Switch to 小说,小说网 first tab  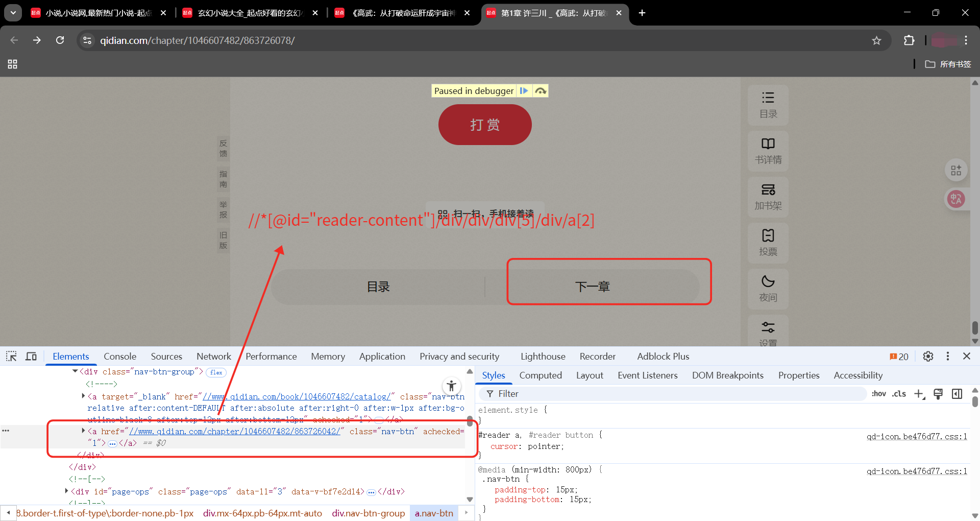[99, 13]
